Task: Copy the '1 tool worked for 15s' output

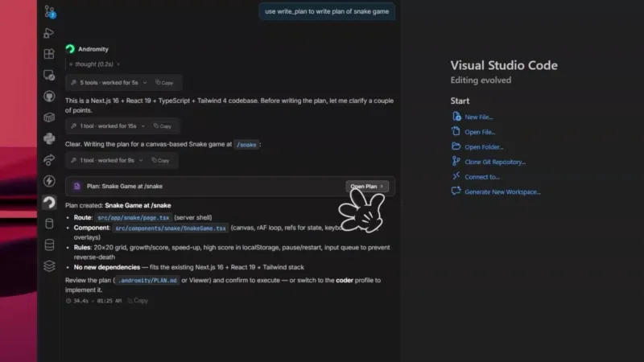Action: tap(163, 126)
